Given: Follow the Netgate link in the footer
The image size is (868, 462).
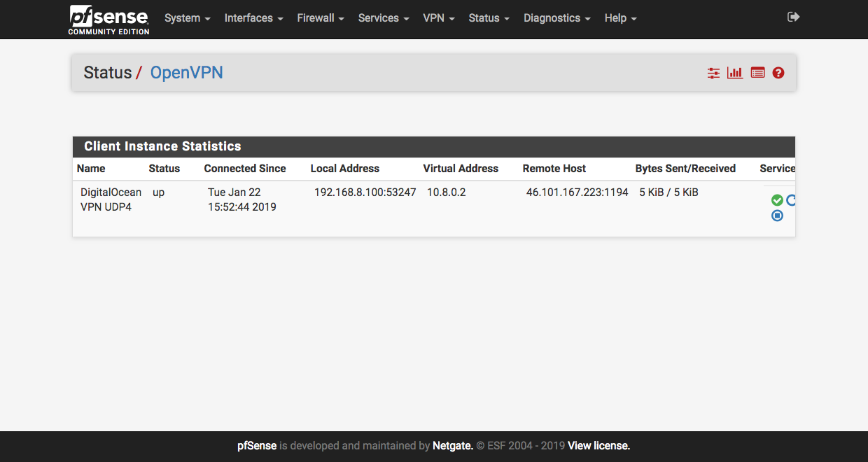Looking at the screenshot, I should [452, 446].
